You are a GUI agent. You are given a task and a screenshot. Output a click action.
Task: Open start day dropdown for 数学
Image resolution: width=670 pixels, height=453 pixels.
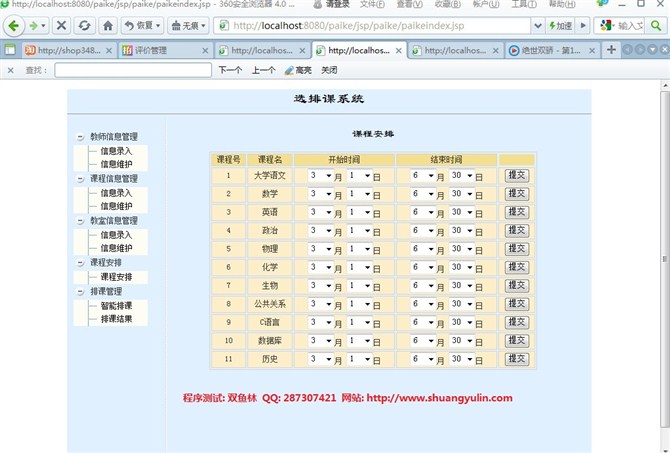tap(359, 194)
